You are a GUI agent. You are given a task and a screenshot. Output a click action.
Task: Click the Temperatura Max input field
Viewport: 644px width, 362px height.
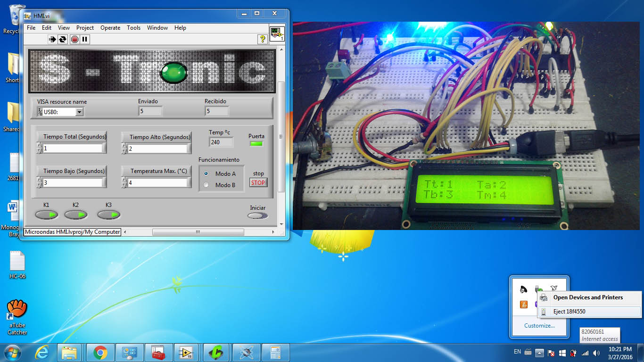157,182
